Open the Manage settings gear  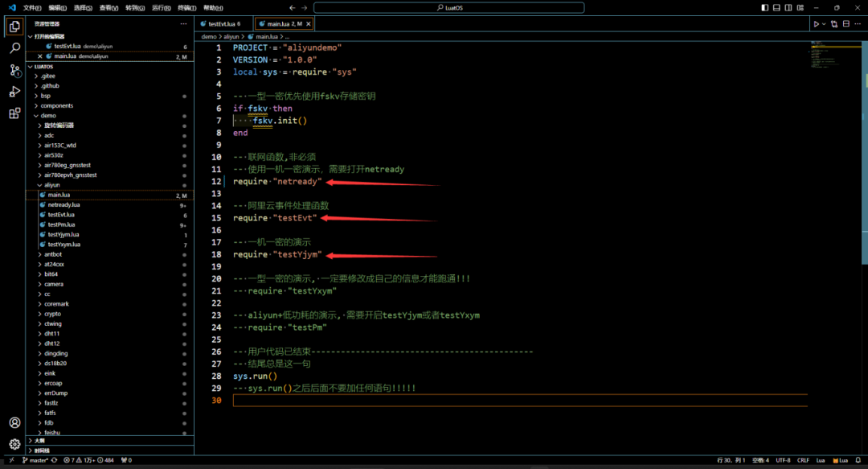tap(14, 443)
